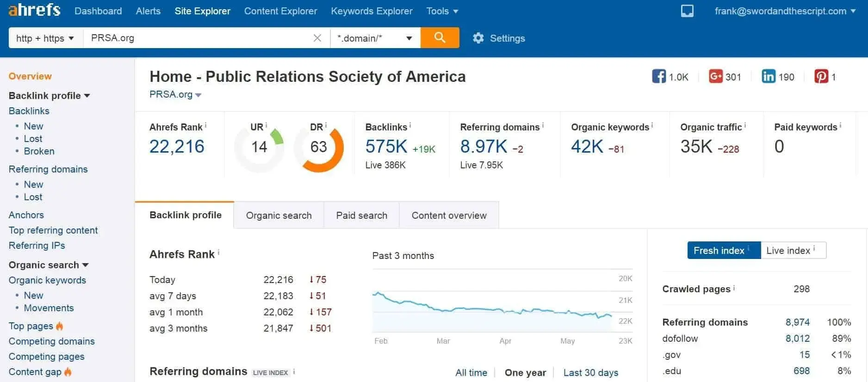The width and height of the screenshot is (868, 382).
Task: Open the http + https protocol dropdown
Action: click(45, 38)
